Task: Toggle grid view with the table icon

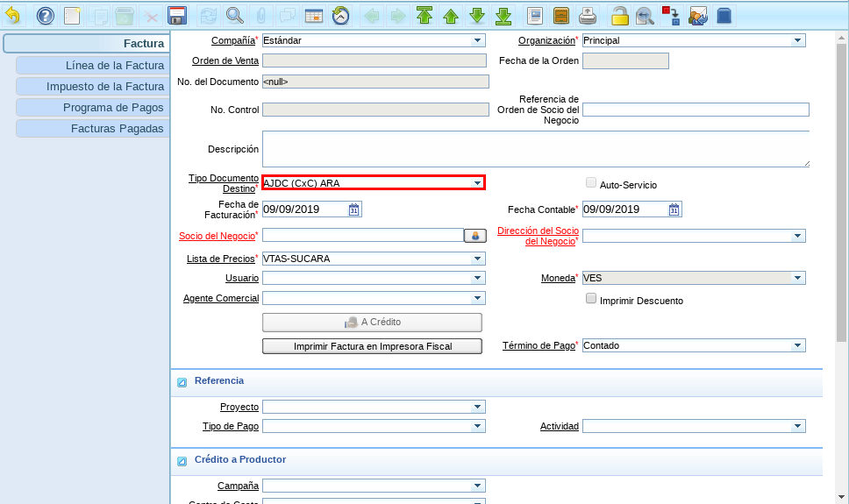Action: [x=314, y=16]
